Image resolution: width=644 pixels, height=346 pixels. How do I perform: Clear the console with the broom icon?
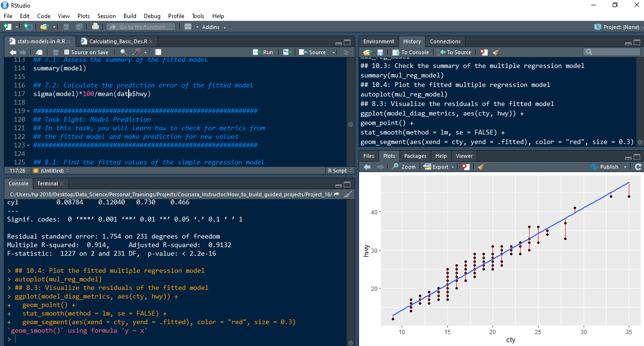click(348, 194)
